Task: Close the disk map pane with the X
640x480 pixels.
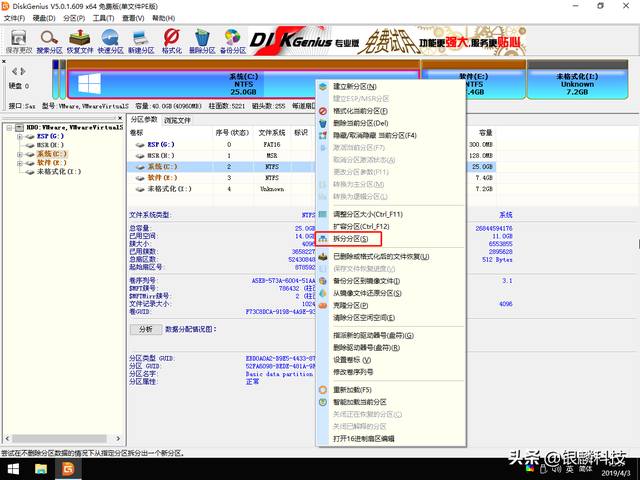Action: click(4, 62)
